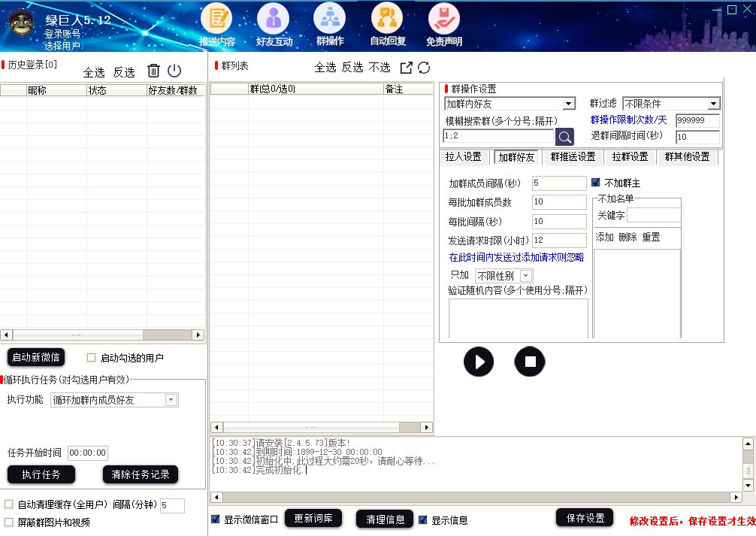Toggle the 显示微信窗口 checkbox
This screenshot has width=756, height=536.
215,518
